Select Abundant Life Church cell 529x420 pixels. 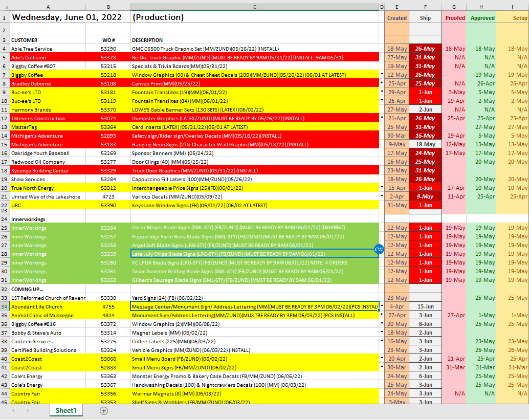48,306
